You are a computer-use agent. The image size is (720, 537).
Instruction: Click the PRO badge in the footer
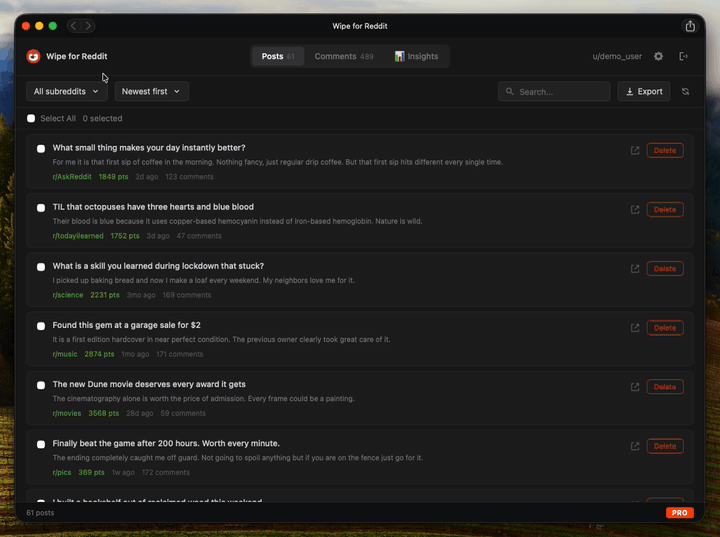[680, 513]
